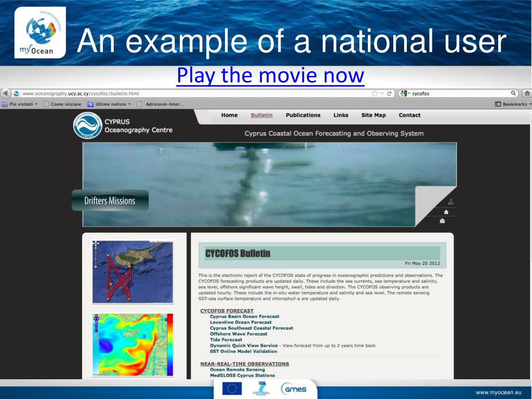Click the date 'Fri May 25 2012'
Screen dimensions: 532x399
coord(422,263)
